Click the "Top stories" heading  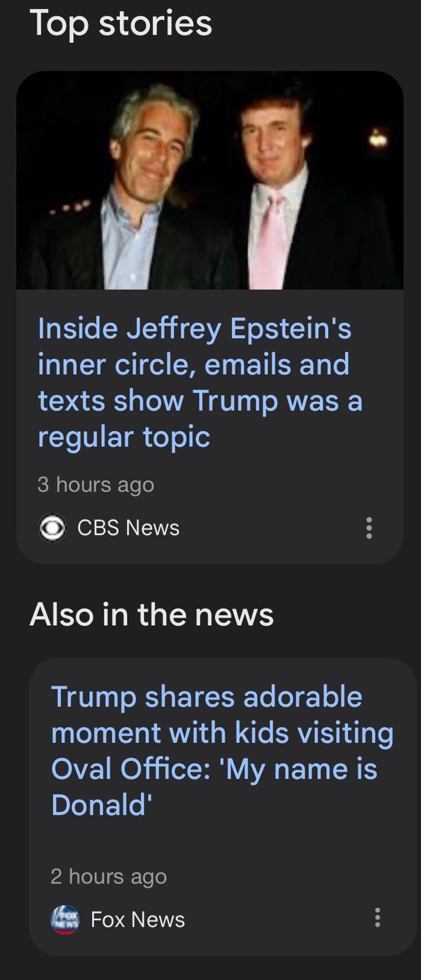120,23
